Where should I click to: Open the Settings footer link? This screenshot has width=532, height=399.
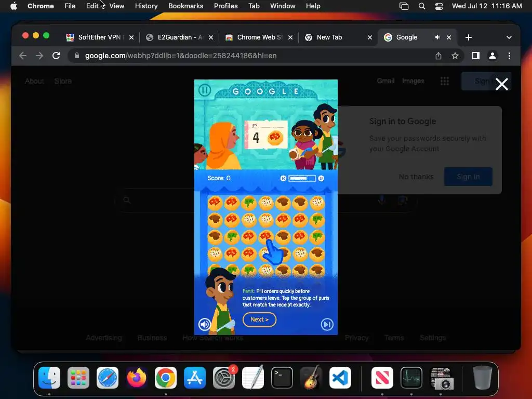coord(433,338)
